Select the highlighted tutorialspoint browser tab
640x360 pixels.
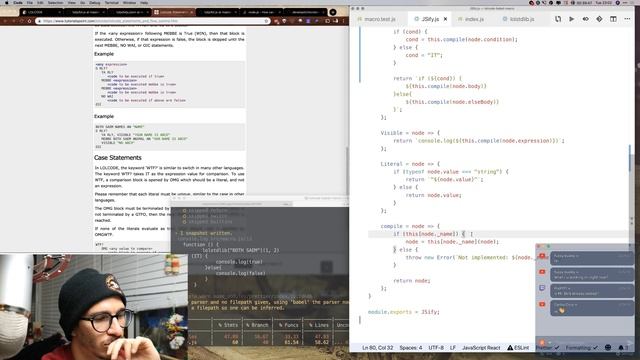[x=173, y=12]
